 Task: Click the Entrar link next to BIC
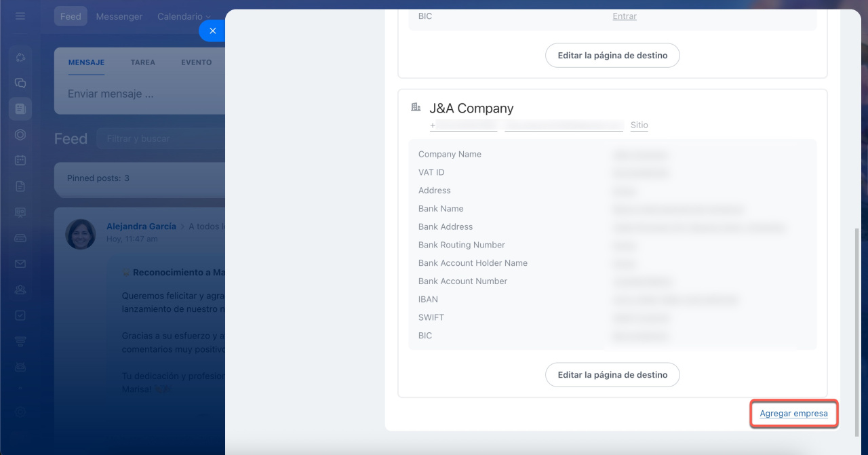point(625,16)
